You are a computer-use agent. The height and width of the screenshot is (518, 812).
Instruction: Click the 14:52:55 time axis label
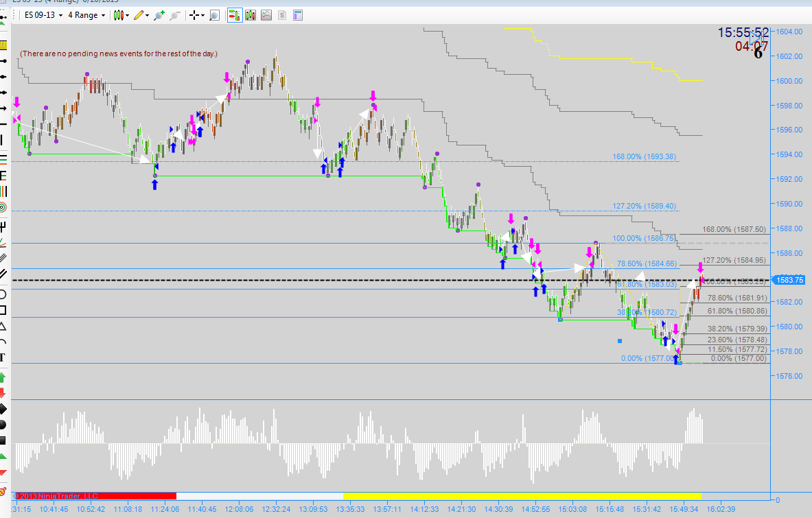click(535, 509)
